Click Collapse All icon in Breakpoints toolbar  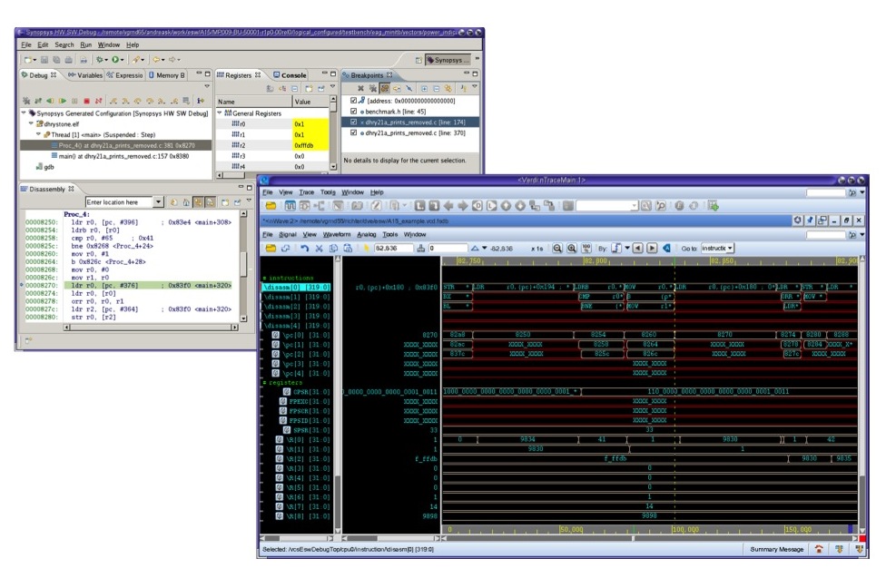click(x=437, y=89)
